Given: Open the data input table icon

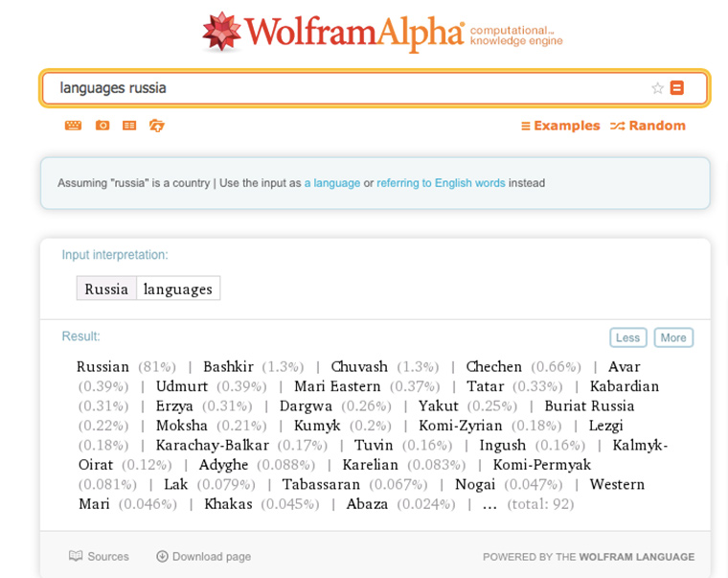Looking at the screenshot, I should 129,126.
